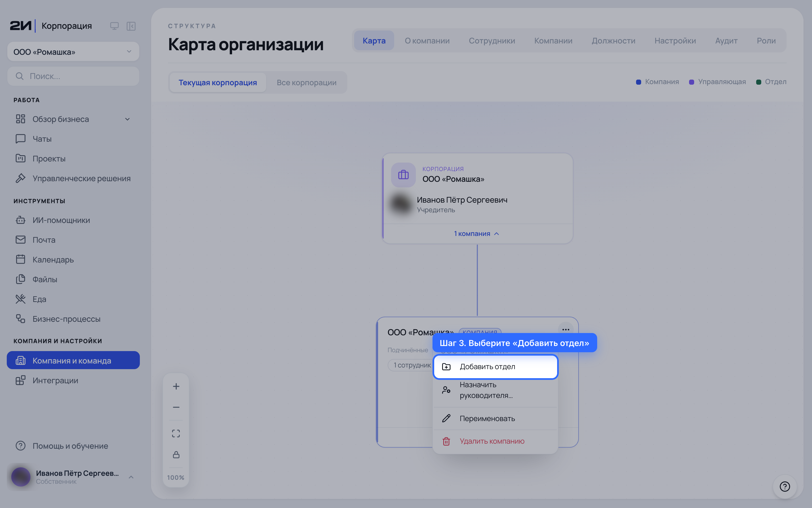Collapse the 1 компания expander
This screenshot has height=508, width=812.
pos(477,233)
